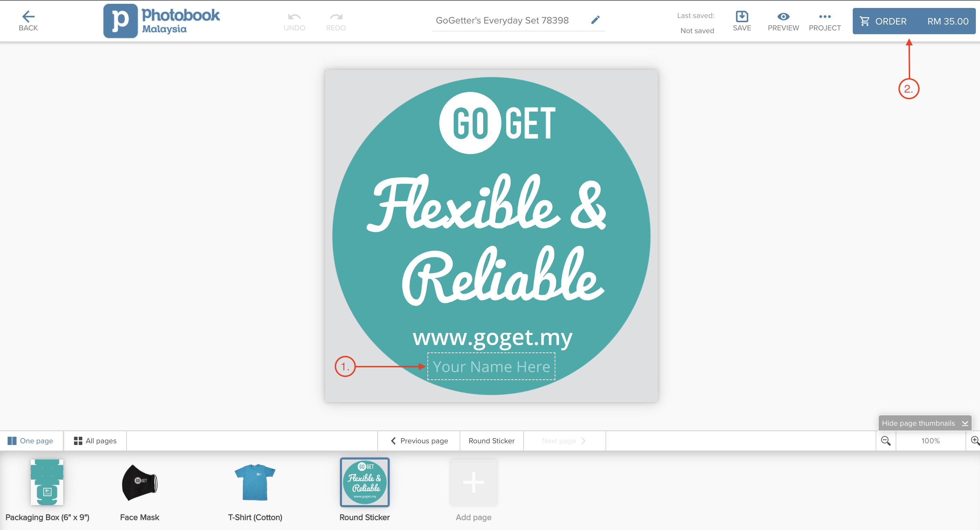The height and width of the screenshot is (530, 980).
Task: Edit project name with pencil icon
Action: (x=595, y=20)
